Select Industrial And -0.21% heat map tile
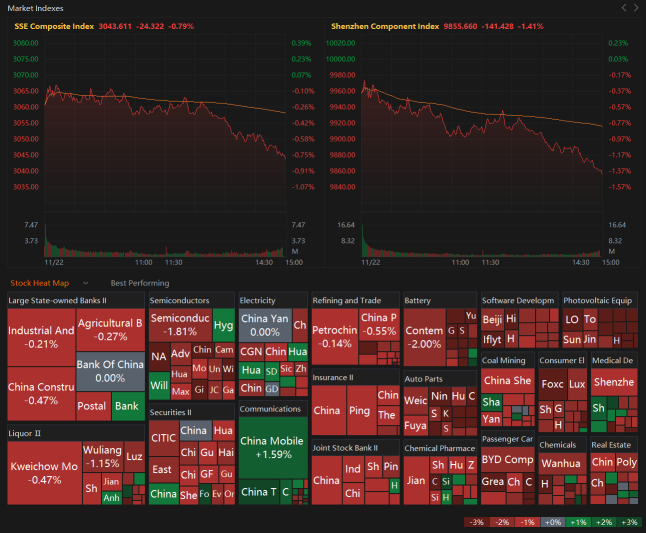The height and width of the screenshot is (533, 646). click(41, 337)
